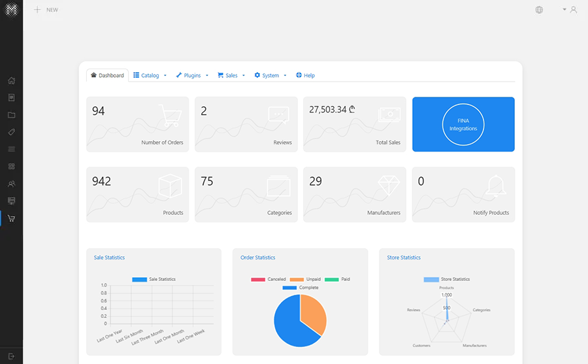This screenshot has height=364, width=588.
Task: Open the users icon in the sidebar
Action: (x=11, y=184)
